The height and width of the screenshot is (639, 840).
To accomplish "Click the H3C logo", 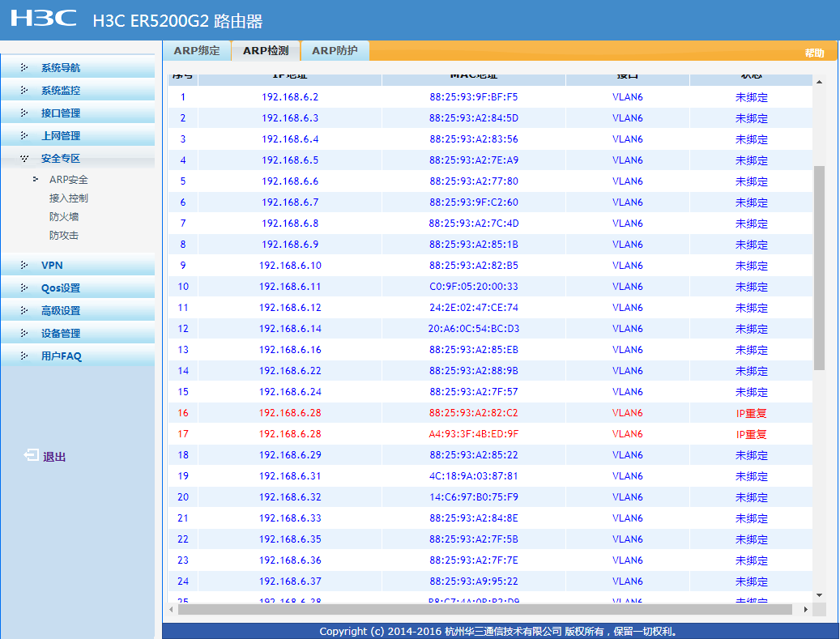I will 44,18.
